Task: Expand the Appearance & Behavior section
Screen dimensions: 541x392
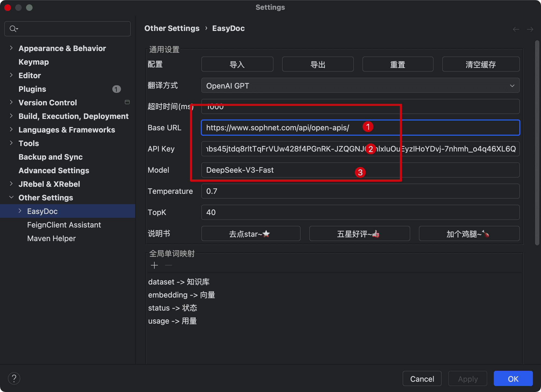Action: tap(11, 48)
